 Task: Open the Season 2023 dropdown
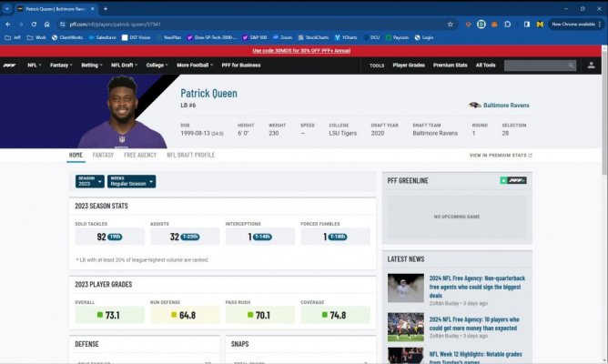[89, 181]
